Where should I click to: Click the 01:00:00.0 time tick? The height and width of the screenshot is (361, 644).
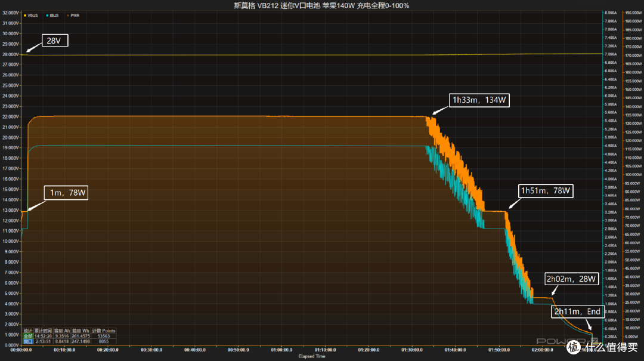281,350
